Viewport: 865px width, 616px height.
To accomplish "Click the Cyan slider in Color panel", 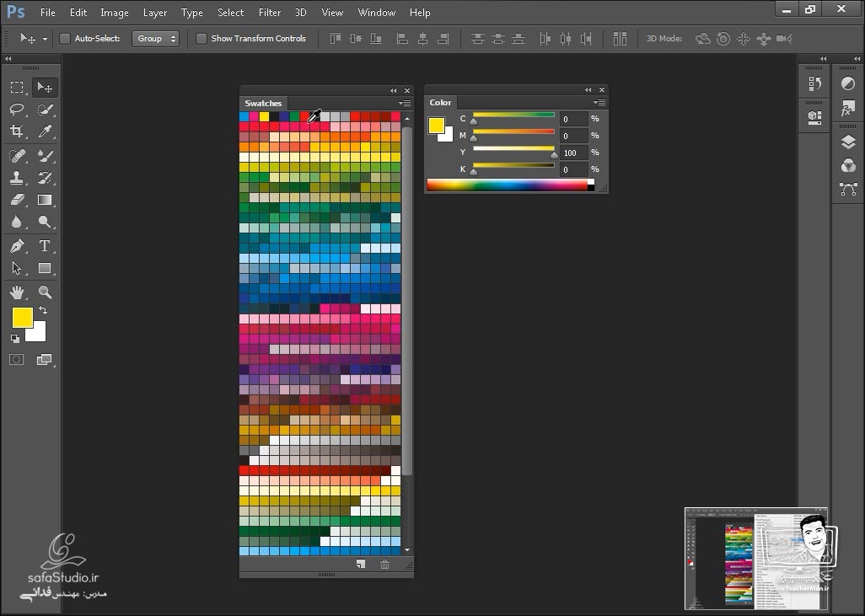I will coord(513,115).
